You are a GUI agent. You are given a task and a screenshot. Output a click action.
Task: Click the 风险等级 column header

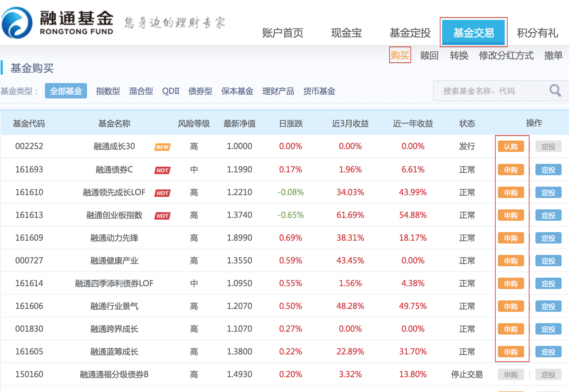pos(194,123)
